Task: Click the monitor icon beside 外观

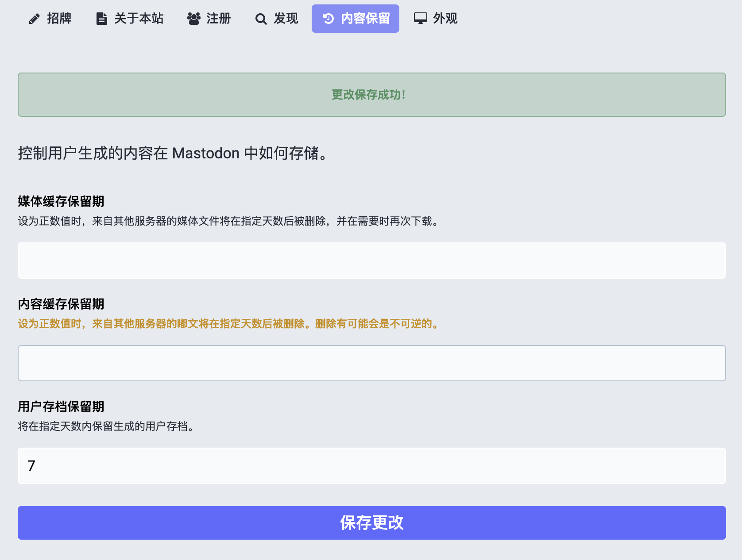Action: [421, 19]
